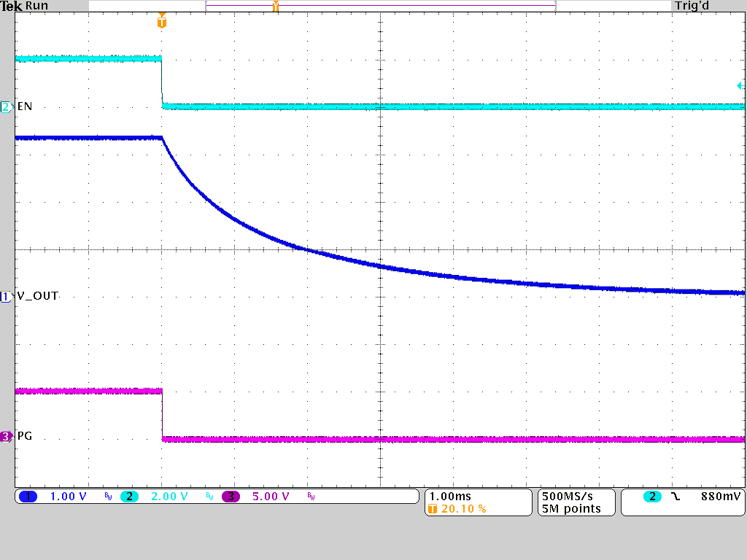Select the Channel 1 badge in the scale readout
Screen dimensions: 747x560
pos(28,497)
